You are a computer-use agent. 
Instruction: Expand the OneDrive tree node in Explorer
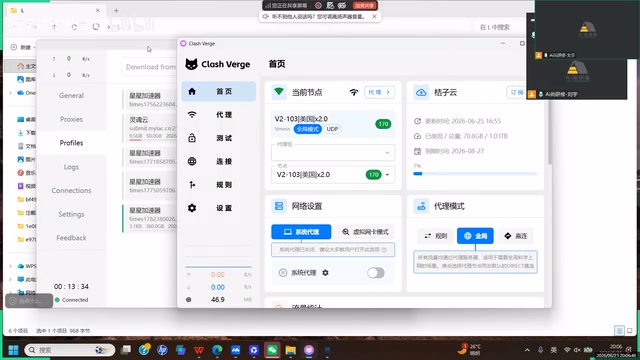coord(10,93)
